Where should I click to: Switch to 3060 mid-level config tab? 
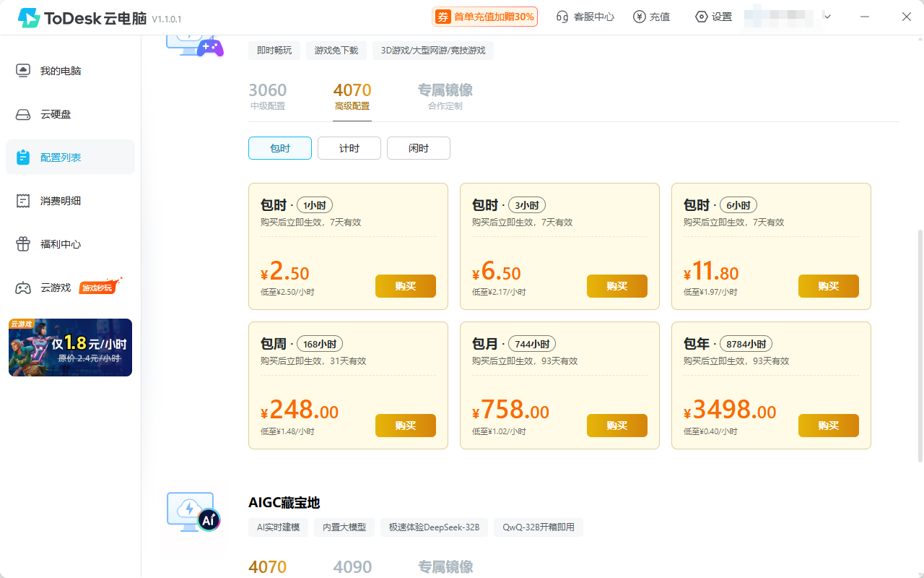click(x=268, y=97)
